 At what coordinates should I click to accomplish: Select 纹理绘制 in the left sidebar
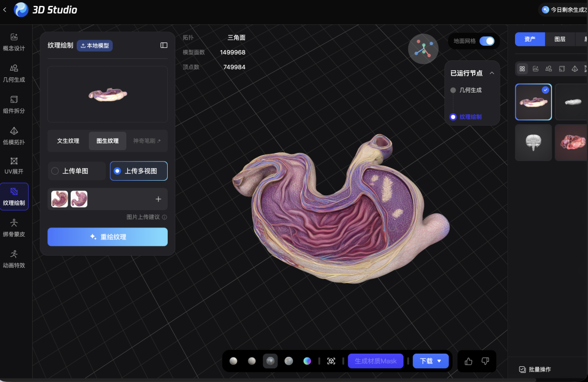coord(14,196)
